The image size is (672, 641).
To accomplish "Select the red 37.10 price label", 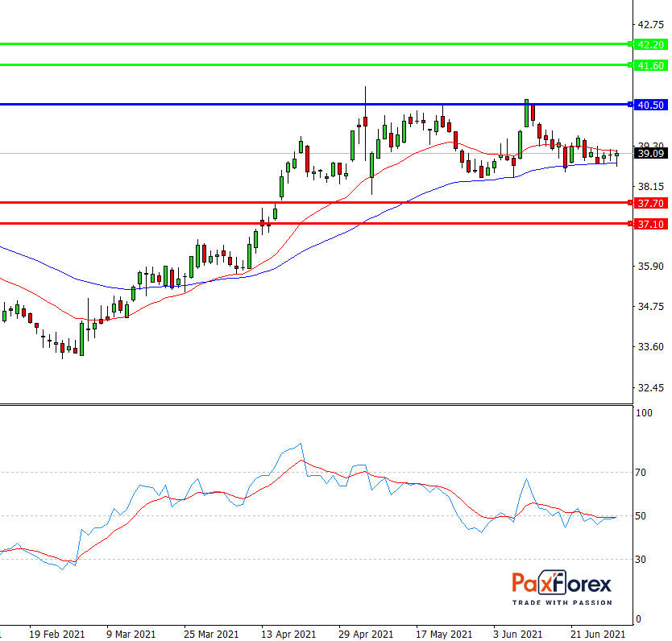I will [650, 224].
